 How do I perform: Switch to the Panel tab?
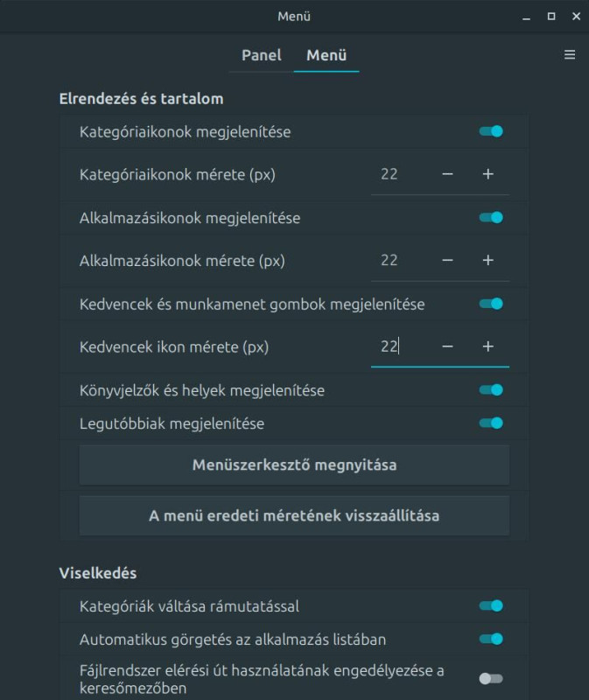point(261,55)
